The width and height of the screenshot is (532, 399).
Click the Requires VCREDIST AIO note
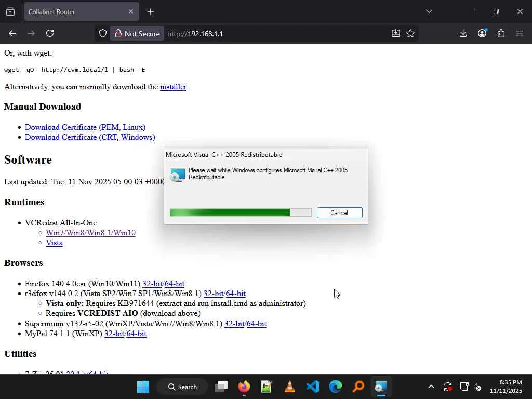click(123, 313)
